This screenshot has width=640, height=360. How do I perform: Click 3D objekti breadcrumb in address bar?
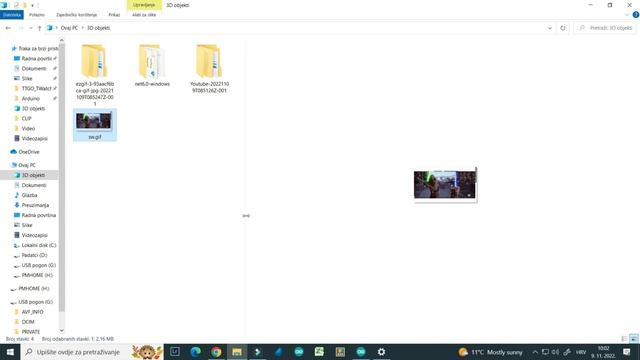pyautogui.click(x=98, y=28)
